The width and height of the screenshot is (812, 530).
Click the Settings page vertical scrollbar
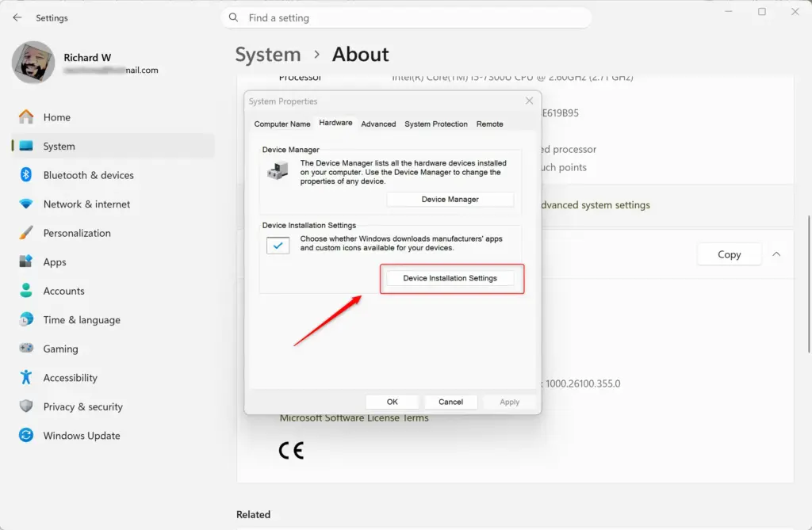808,284
